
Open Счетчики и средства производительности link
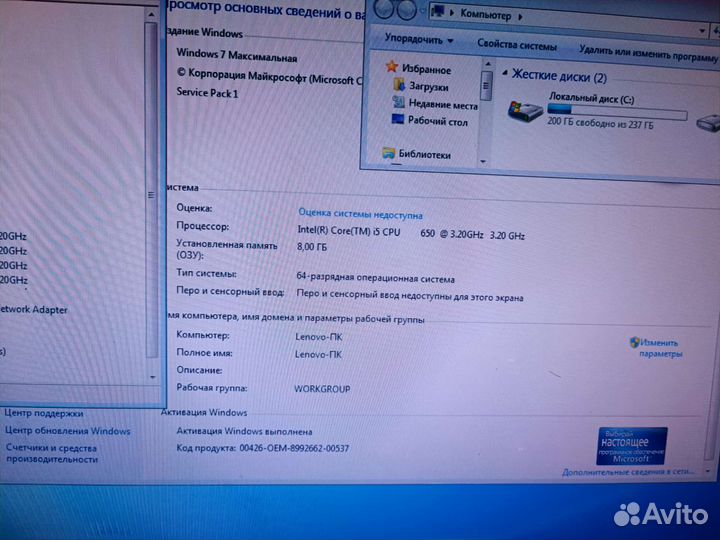click(52, 453)
